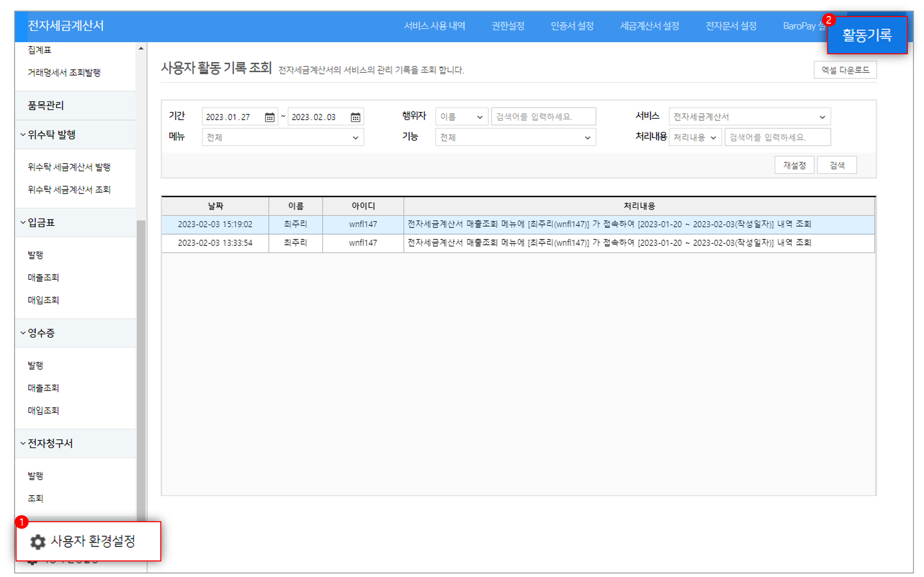Open the 기능 dropdown
Screen dimensions: 924x577
pos(515,137)
